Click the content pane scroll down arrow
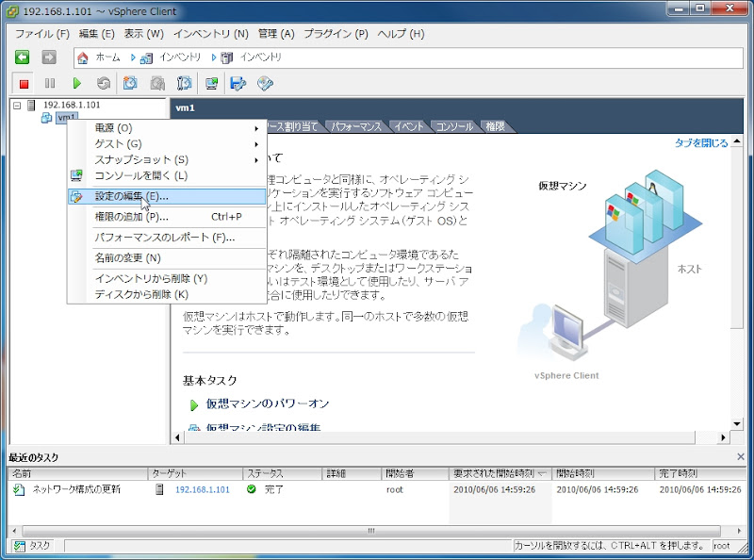754x560 pixels. 737,424
